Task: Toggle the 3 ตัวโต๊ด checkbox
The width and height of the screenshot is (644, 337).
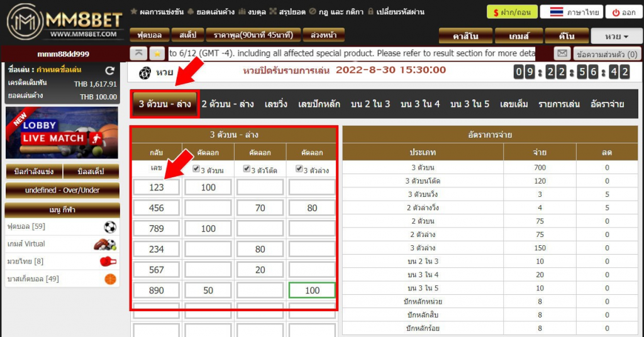Action: tap(247, 168)
